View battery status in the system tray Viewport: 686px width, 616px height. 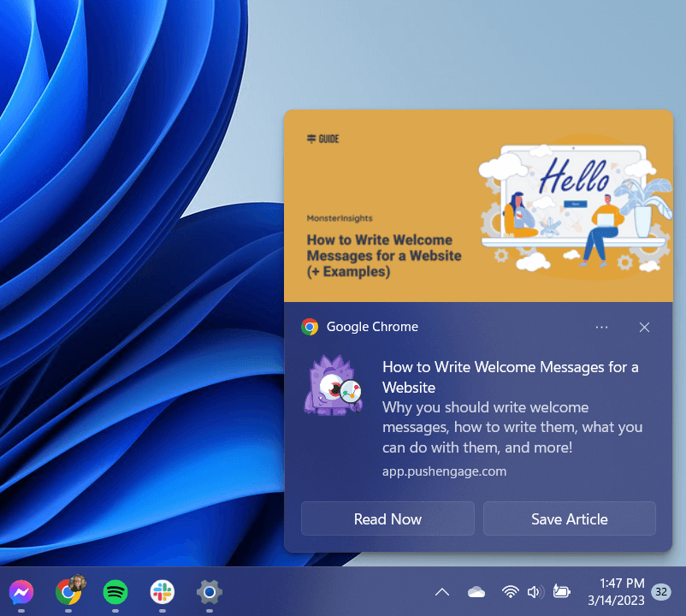pyautogui.click(x=561, y=591)
